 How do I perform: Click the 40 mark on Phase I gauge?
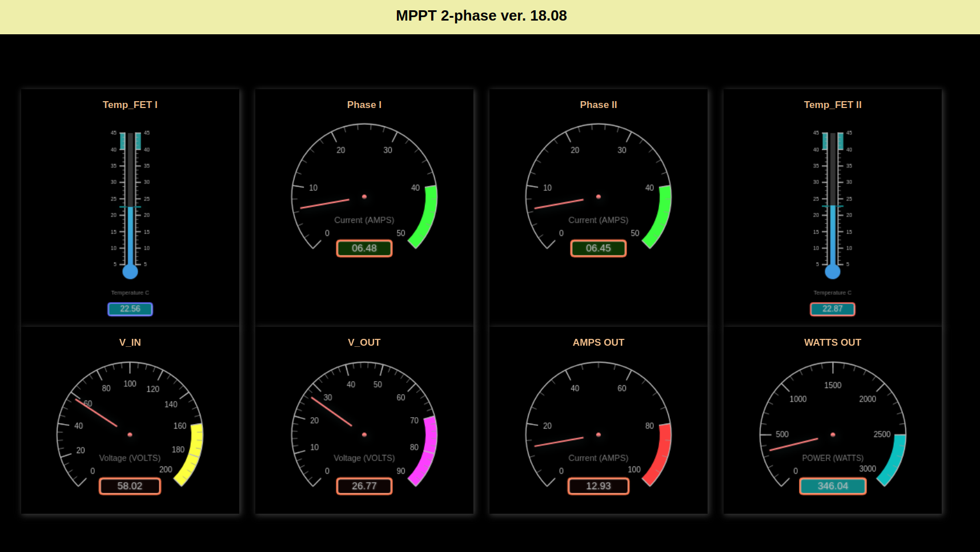point(415,188)
